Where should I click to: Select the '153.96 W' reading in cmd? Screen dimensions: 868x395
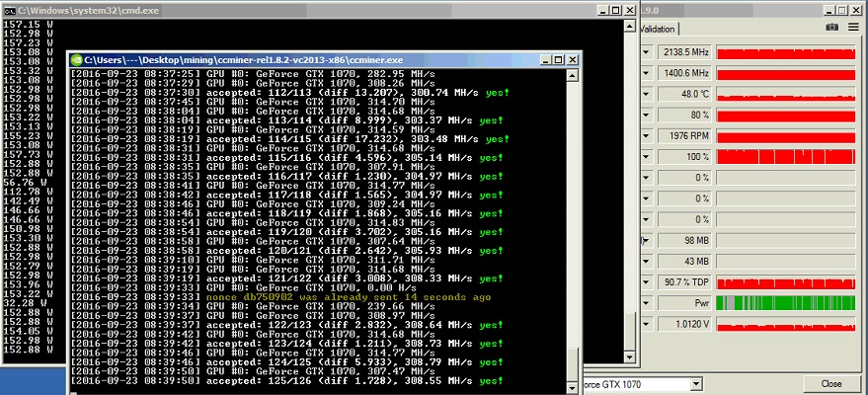29,284
